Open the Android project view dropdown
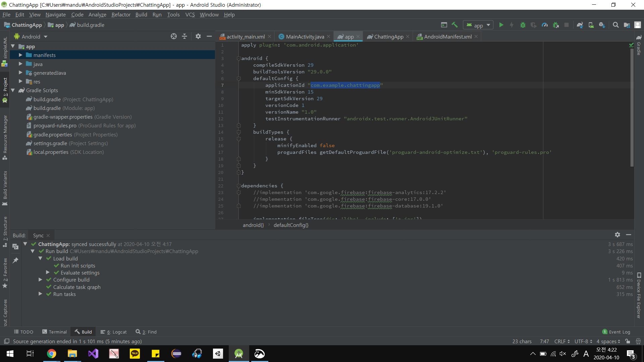This screenshot has width=644, height=362. (31, 37)
